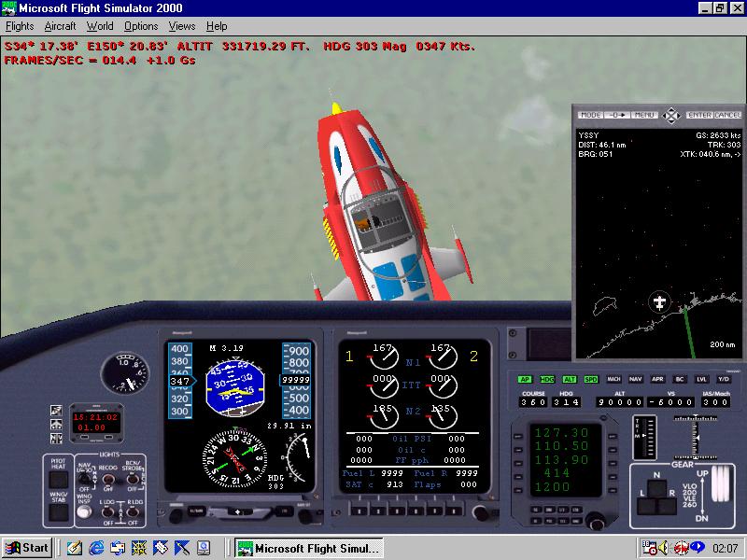The image size is (747, 560).
Task: Flip the NAV lights switch
Action: 85,478
